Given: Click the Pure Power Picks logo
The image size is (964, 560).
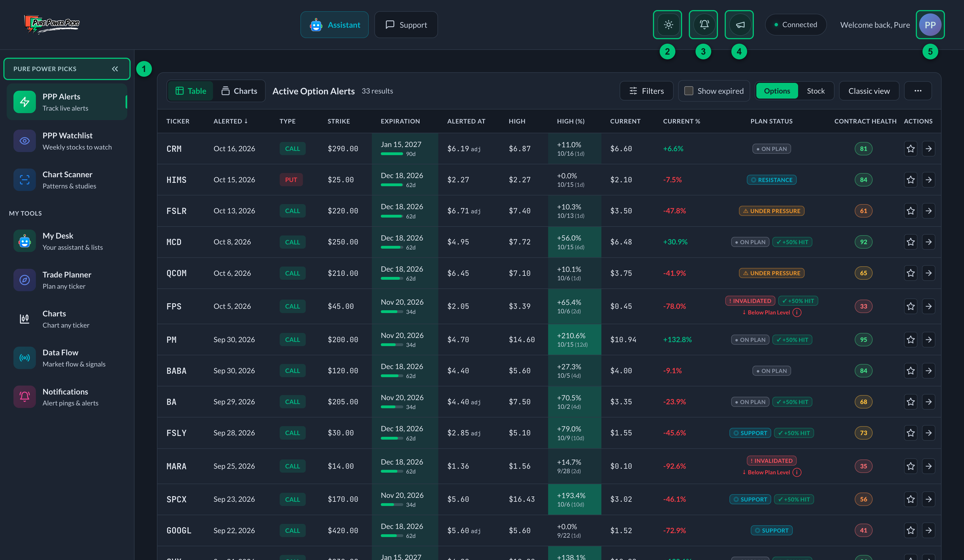Looking at the screenshot, I should [x=52, y=24].
